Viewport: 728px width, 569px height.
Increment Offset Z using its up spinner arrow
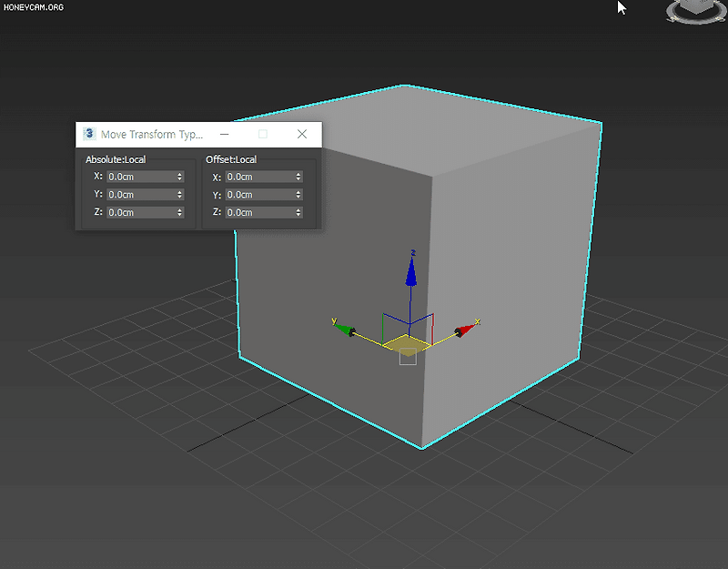click(298, 209)
